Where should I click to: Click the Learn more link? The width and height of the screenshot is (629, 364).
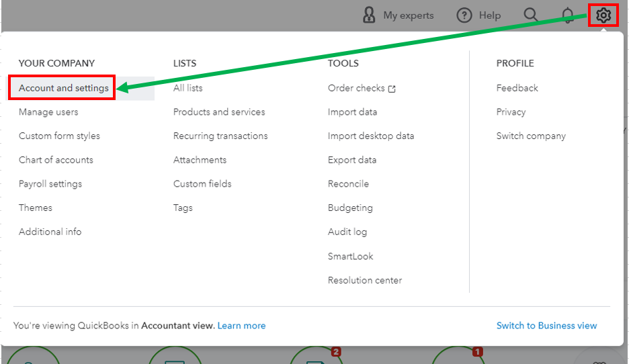pos(241,326)
